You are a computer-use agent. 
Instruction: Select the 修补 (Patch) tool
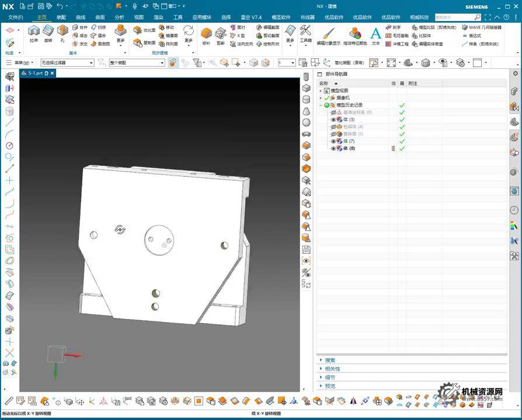tap(206, 34)
